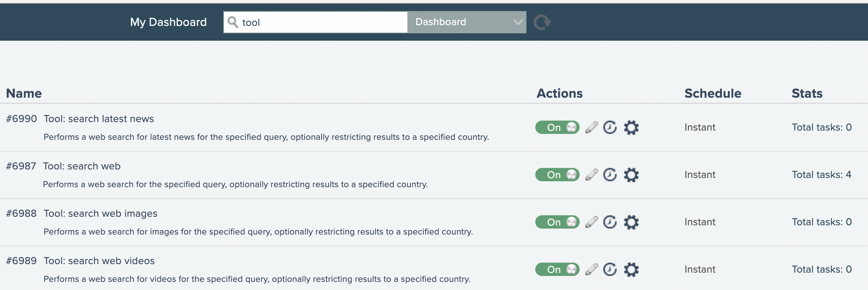Click the pencil edit icon for search web videos
Screen dimensions: 868x290
[591, 269]
